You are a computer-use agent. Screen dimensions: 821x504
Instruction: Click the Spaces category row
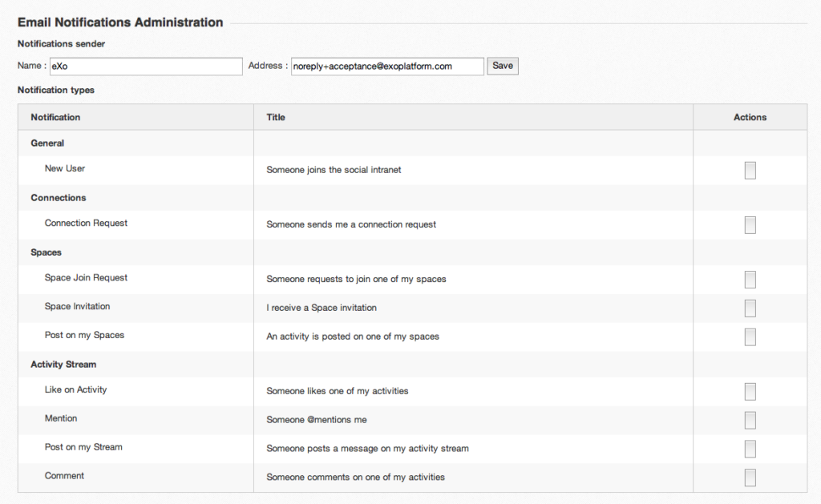point(46,252)
